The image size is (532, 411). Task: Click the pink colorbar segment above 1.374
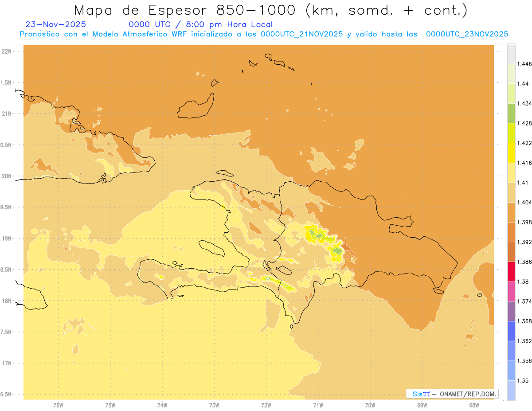(511, 291)
